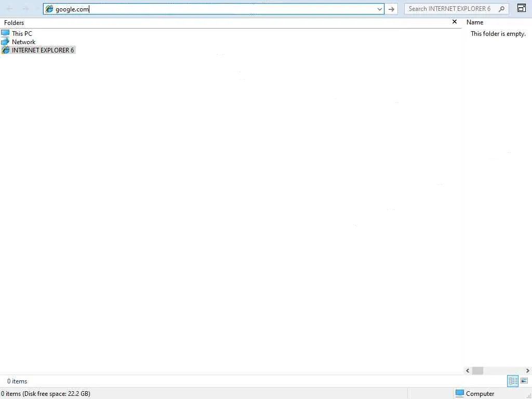Click the Computer monitor icon in status bar

click(459, 394)
